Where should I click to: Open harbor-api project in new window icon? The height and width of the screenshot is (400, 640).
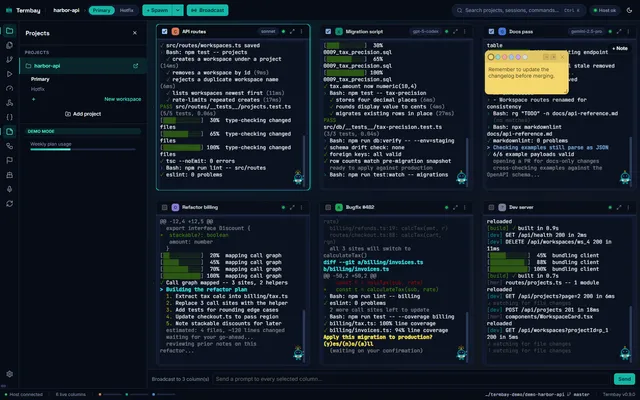(136, 66)
